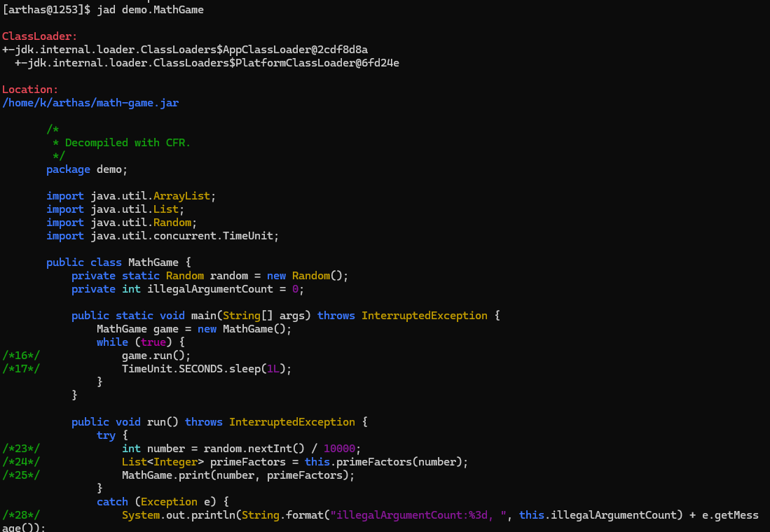Click the import java.util.List line
The height and width of the screenshot is (532, 770).
pos(116,209)
